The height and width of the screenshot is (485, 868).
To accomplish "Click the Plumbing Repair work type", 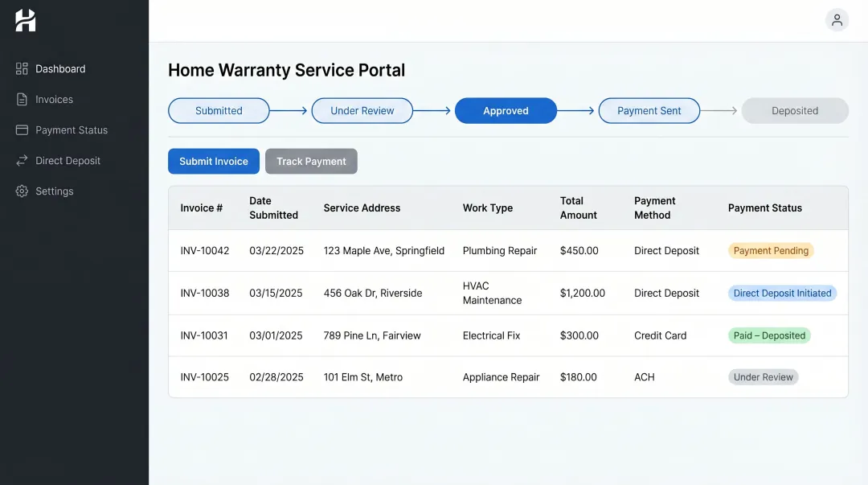I will click(x=500, y=250).
